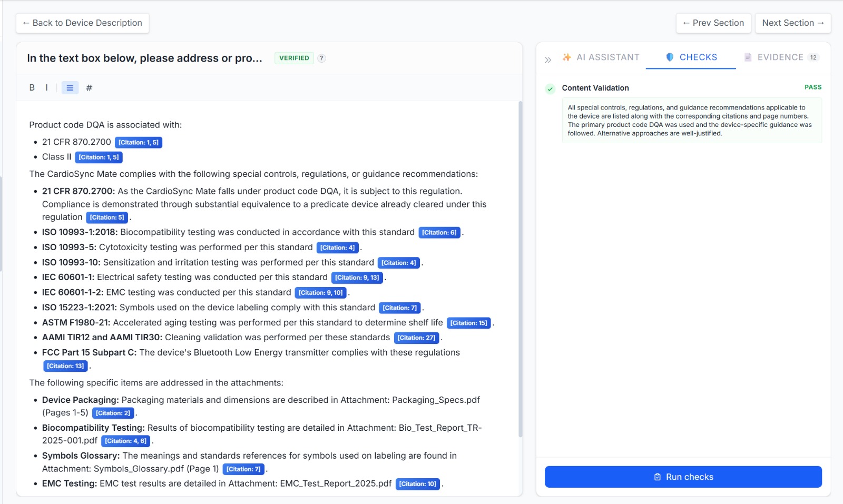The image size is (843, 504).
Task: Click the clipboard icon inside Run checks button
Action: pyautogui.click(x=656, y=476)
